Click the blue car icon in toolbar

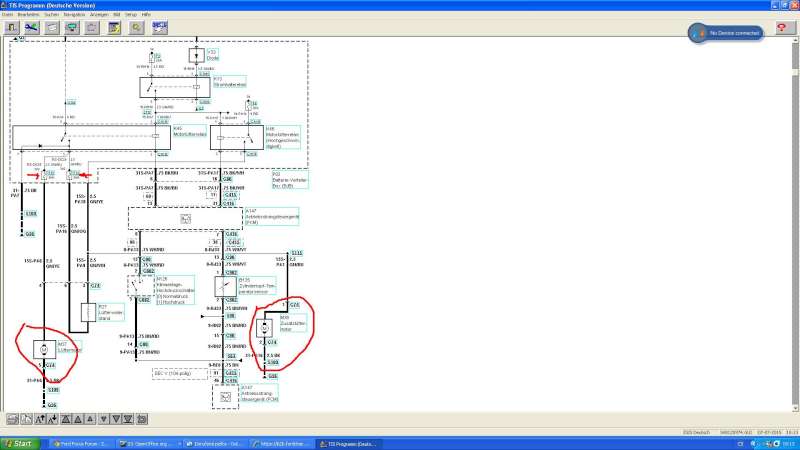pyautogui.click(x=33, y=28)
